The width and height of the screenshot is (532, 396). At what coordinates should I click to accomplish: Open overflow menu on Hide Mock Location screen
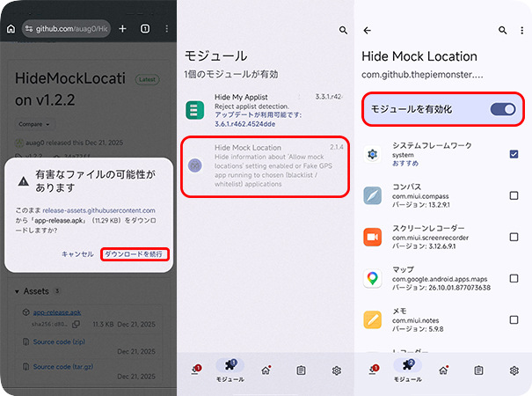(521, 30)
